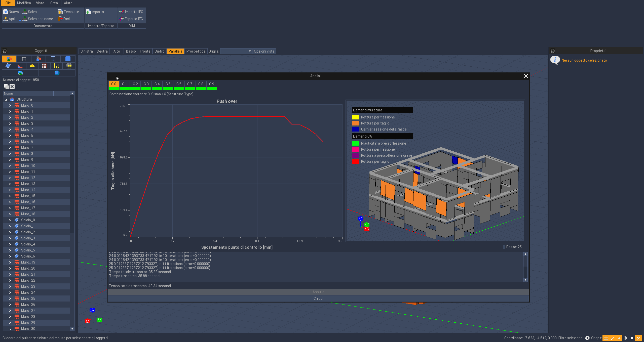Click the yellow arrows loads icon
Screen dimensions: 644x342
[x=56, y=66]
